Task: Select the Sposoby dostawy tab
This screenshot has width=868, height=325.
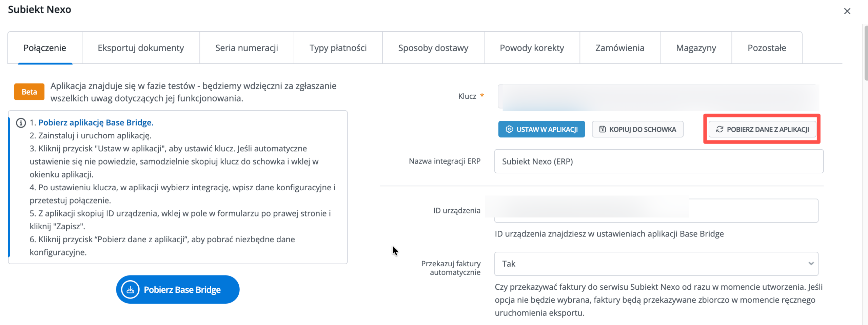Action: click(433, 48)
